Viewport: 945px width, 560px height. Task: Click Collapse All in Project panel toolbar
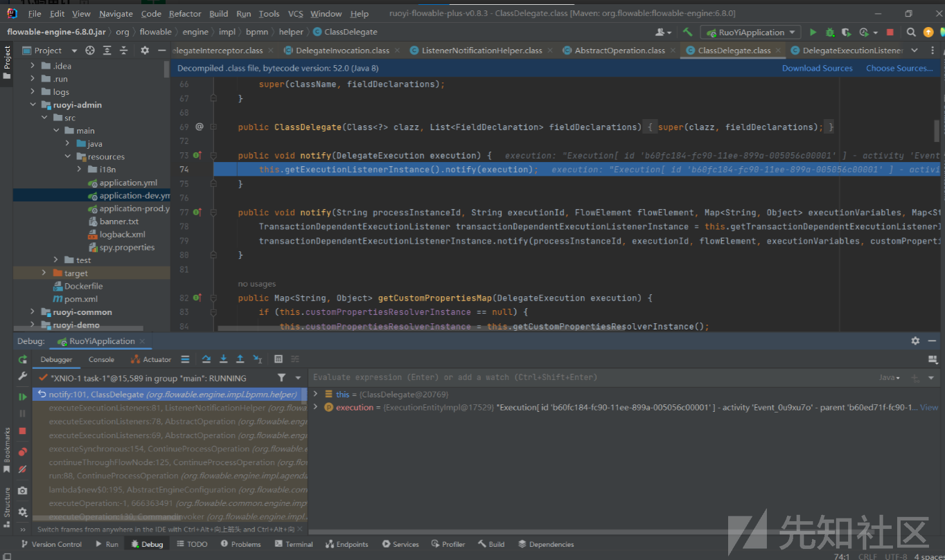[x=123, y=51]
